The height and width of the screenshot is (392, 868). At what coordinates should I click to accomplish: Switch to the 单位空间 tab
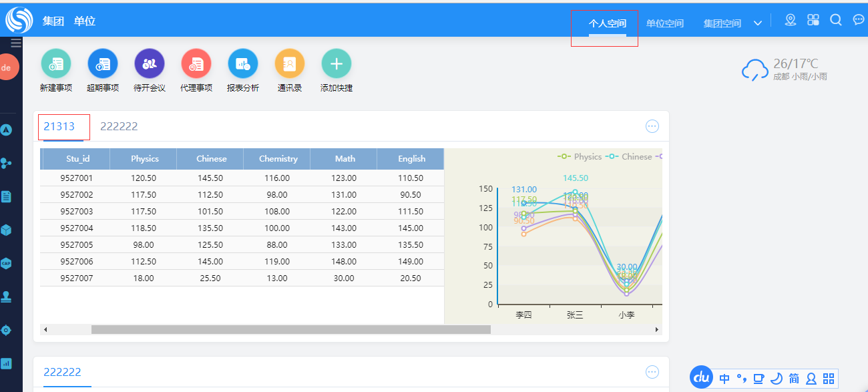[x=664, y=23]
